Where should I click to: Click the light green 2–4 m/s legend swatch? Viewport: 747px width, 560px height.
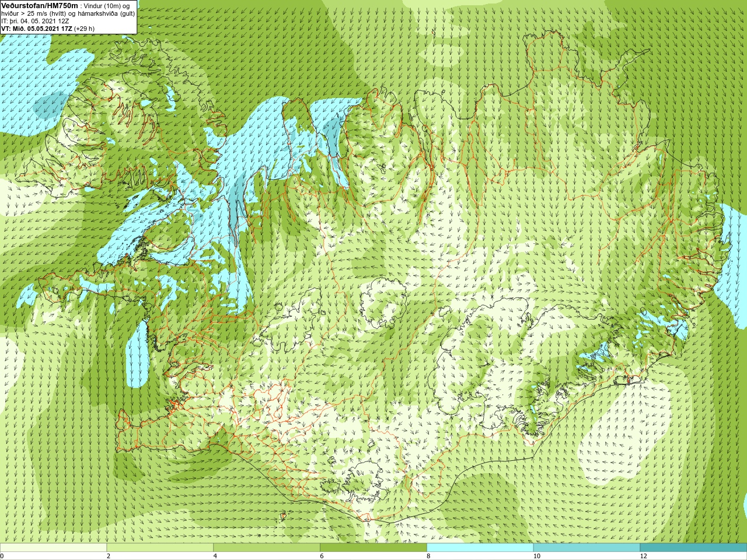[160, 548]
